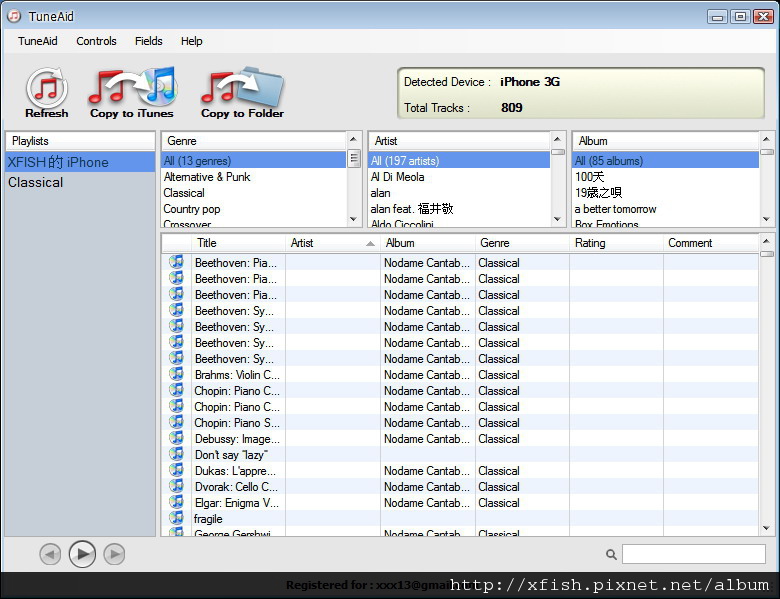
Task: Select Country pop genre
Action: pos(254,209)
